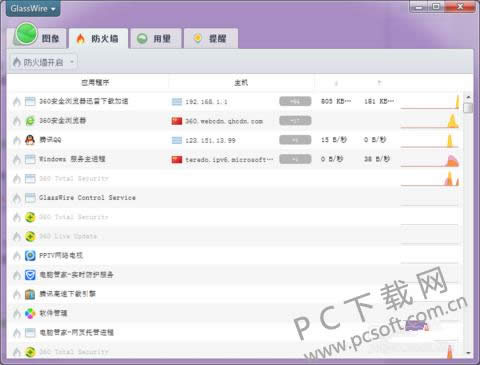Toggle flame for 360 Live Update
The width and height of the screenshot is (480, 365).
tap(17, 236)
